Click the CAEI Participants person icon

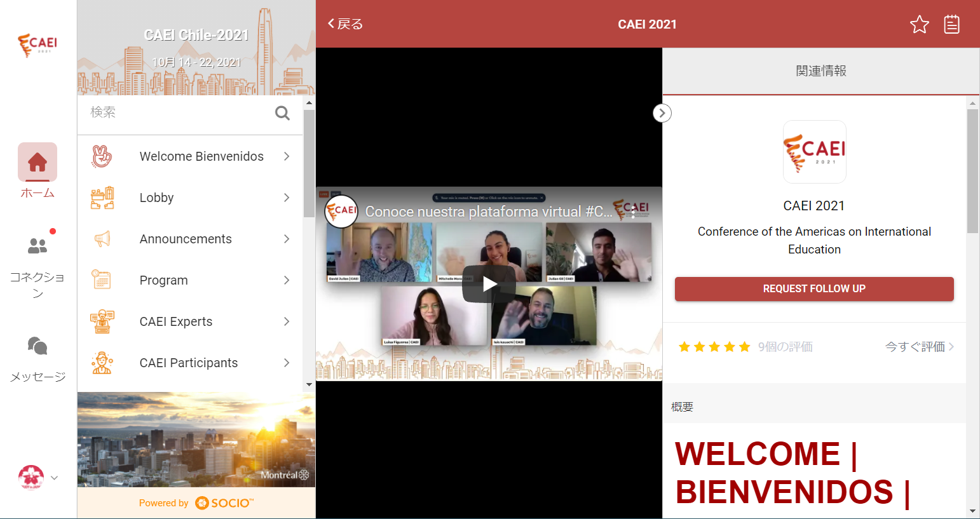click(102, 363)
